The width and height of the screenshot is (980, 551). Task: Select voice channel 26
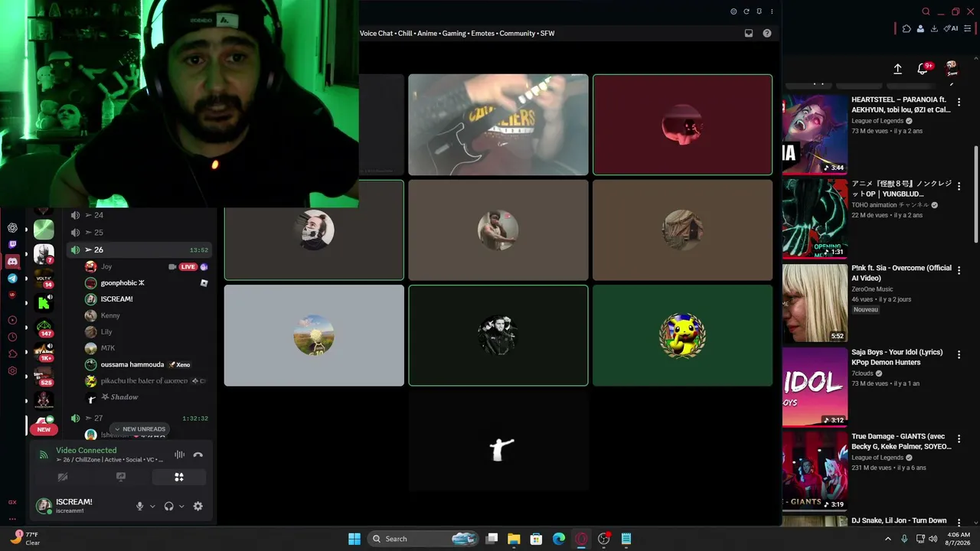(139, 249)
